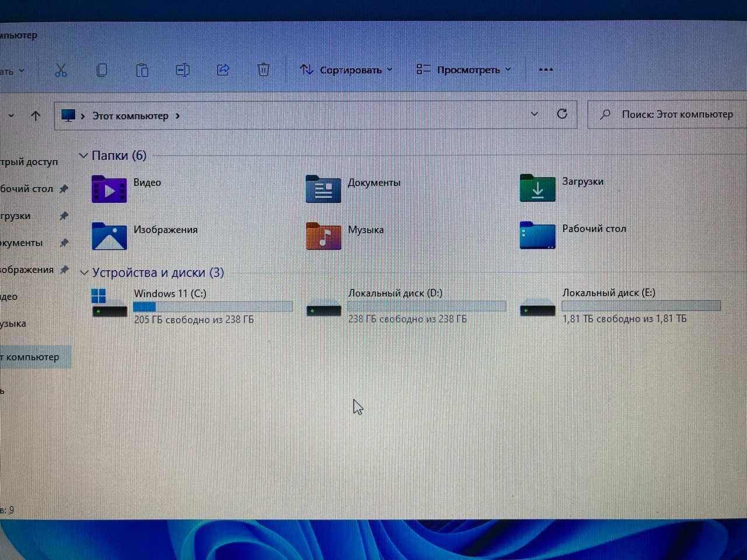The width and height of the screenshot is (747, 560).
Task: Click the search magnifier icon
Action: pyautogui.click(x=606, y=114)
